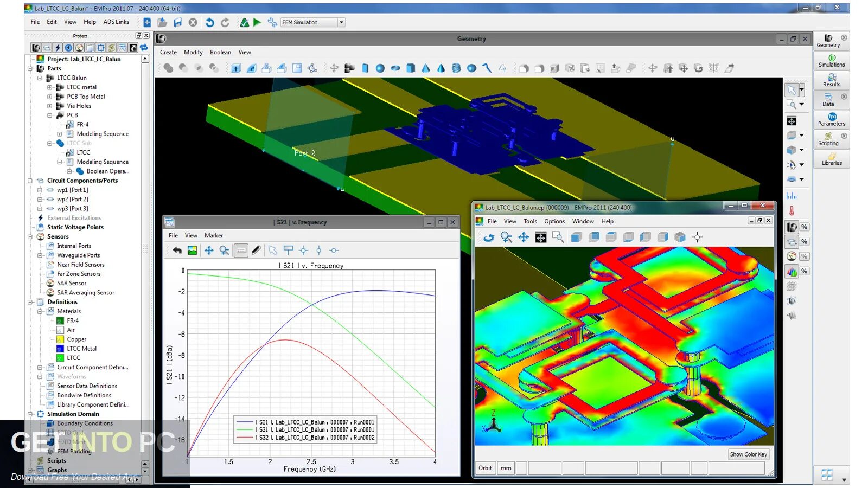Select the bondwire tool icon
The image size is (868, 488).
pos(487,68)
